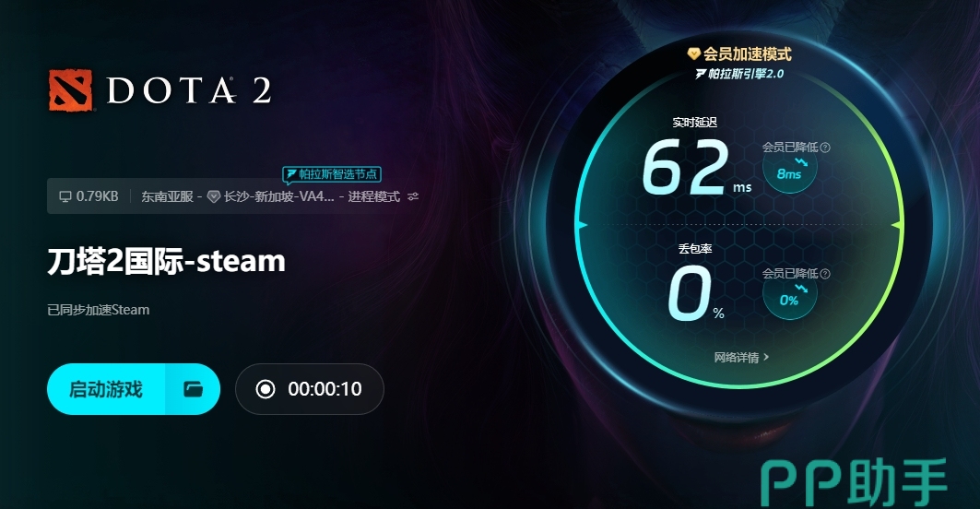The image size is (980, 509).
Task: Click gold diamond icon in 会员加速模式
Action: click(694, 53)
